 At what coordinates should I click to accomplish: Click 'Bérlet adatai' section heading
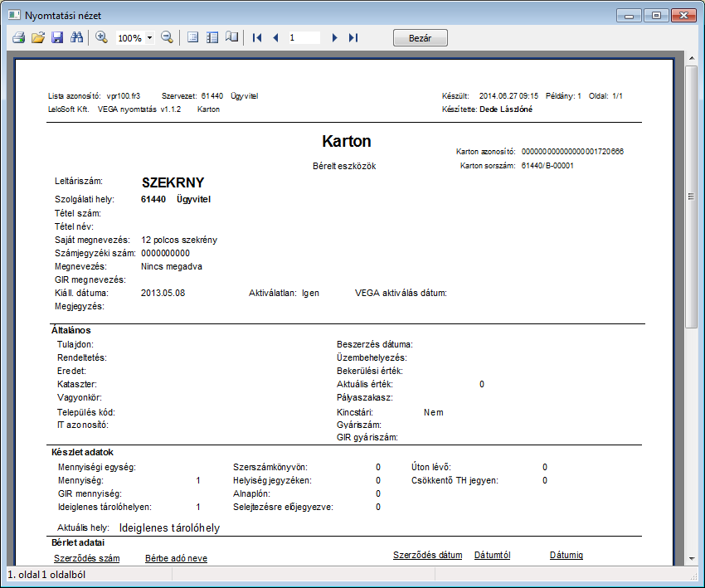click(x=78, y=542)
